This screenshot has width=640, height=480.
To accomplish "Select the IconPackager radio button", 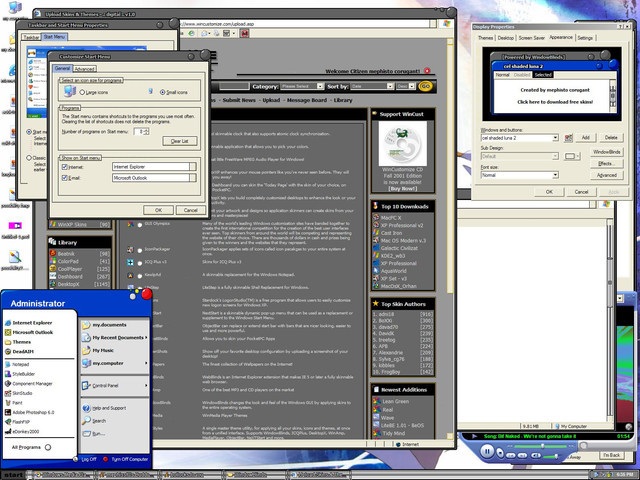I will [140, 250].
